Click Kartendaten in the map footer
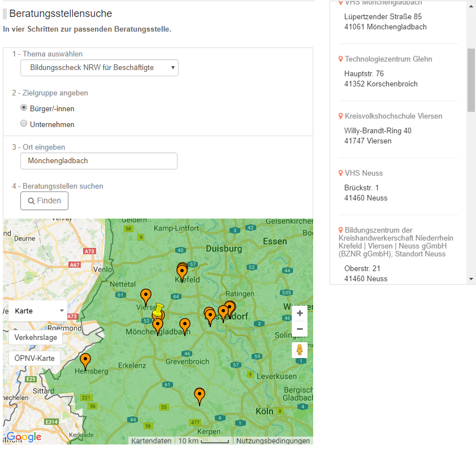Viewport: 476px width, 449px height. tap(151, 441)
